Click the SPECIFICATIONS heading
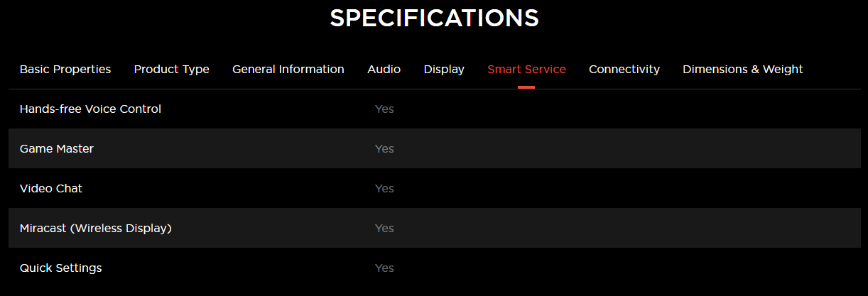868x296 pixels. point(434,18)
